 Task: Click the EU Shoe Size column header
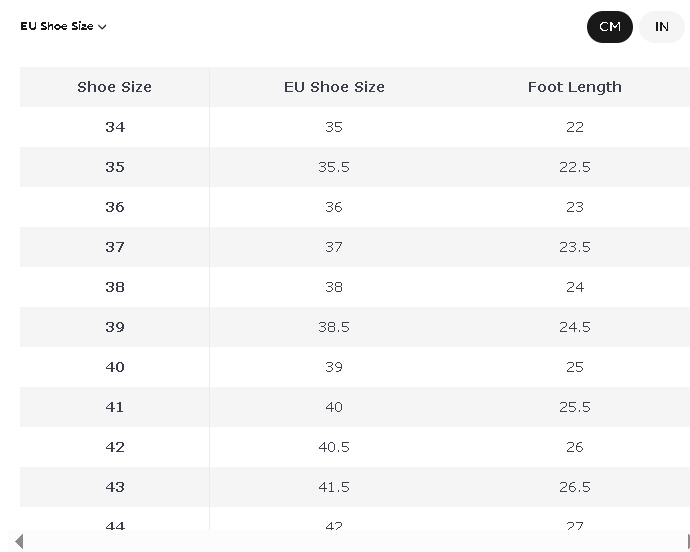point(334,87)
